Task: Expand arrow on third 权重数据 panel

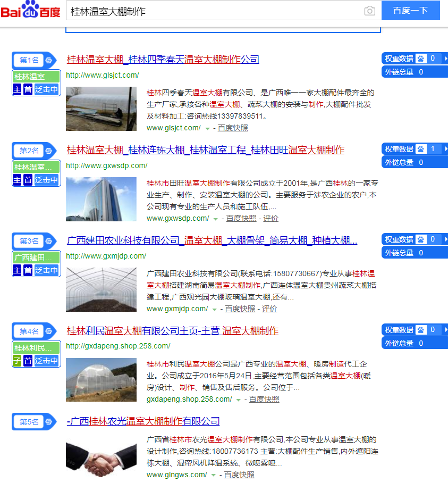Action: coord(445,239)
